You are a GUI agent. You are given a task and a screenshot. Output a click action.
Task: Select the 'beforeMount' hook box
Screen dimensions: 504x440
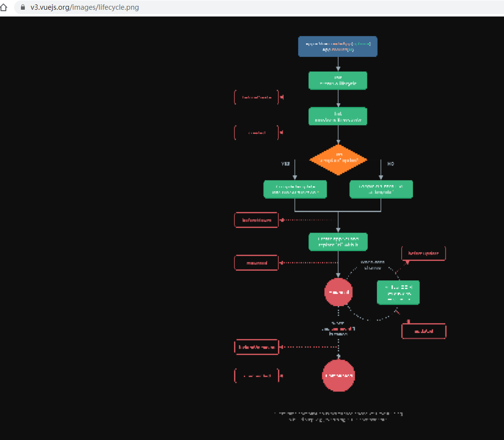pyautogui.click(x=256, y=220)
